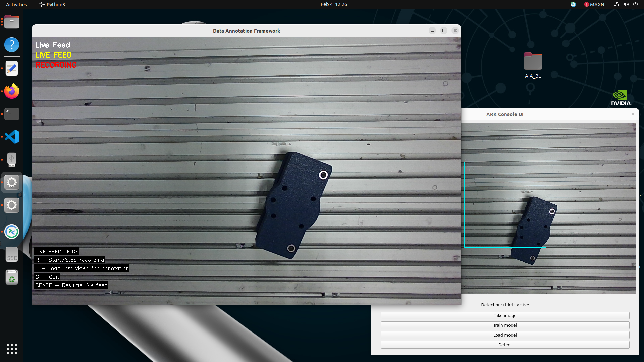
Task: Click the 'SPACE – Resume live feed' hint
Action: (x=71, y=285)
